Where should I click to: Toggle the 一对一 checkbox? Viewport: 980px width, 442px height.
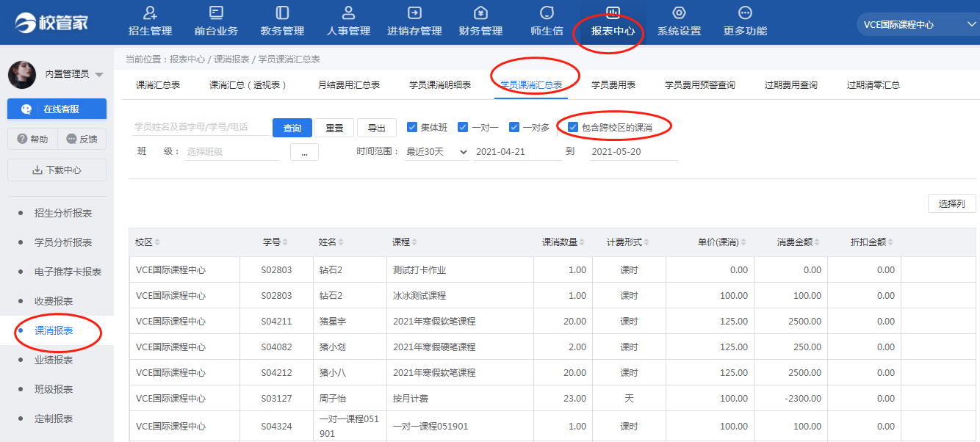(x=463, y=127)
